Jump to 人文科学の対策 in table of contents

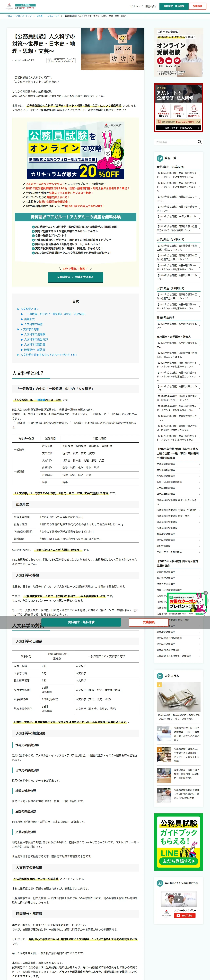click(30, 329)
